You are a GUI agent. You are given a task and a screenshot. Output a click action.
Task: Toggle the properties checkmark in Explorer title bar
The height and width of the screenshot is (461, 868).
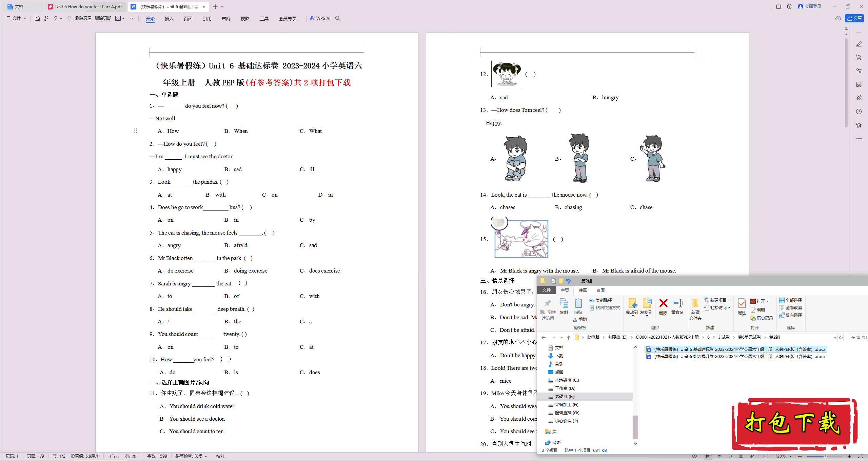(x=553, y=281)
